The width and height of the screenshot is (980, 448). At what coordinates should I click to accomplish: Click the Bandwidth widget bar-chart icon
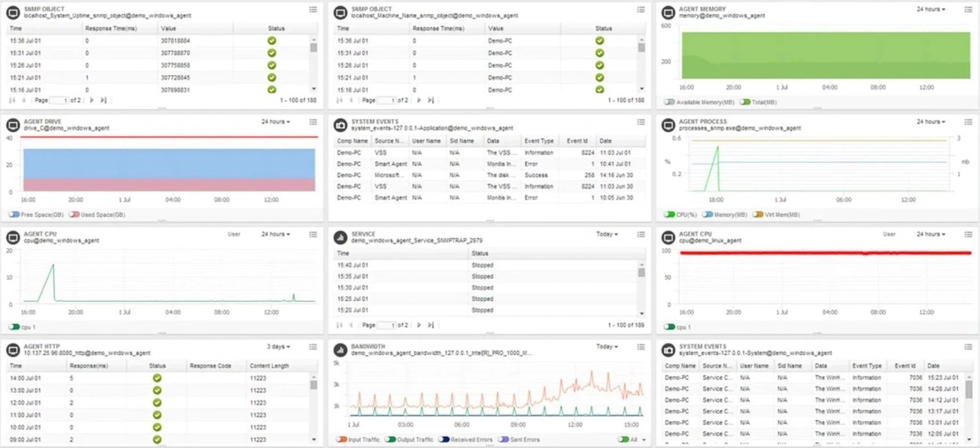tap(340, 350)
